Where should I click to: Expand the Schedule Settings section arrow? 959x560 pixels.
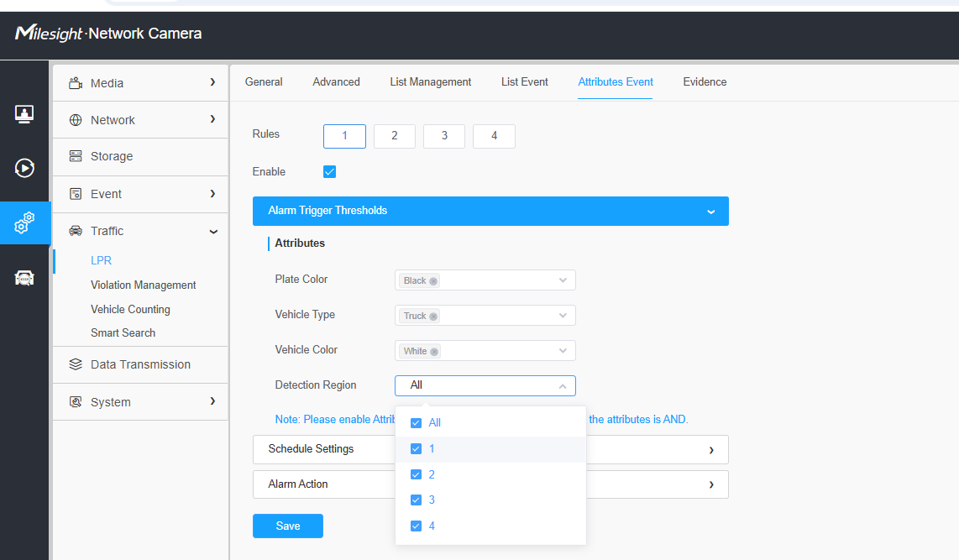tap(711, 450)
